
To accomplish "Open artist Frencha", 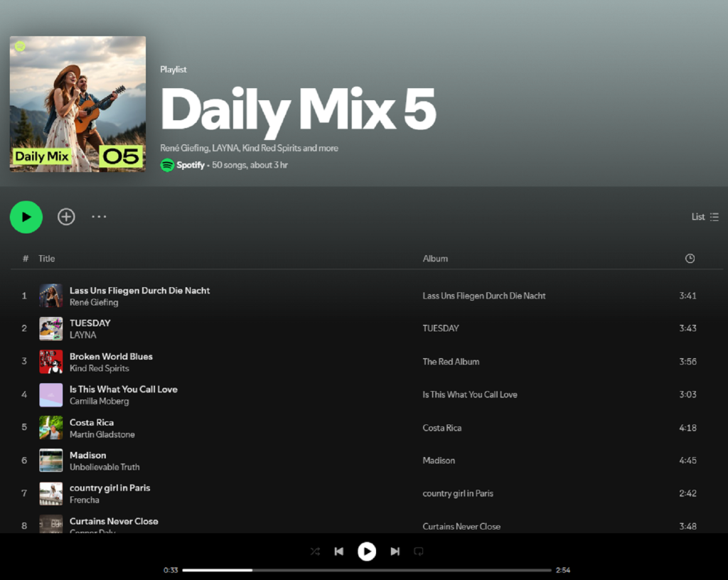I will (x=85, y=500).
